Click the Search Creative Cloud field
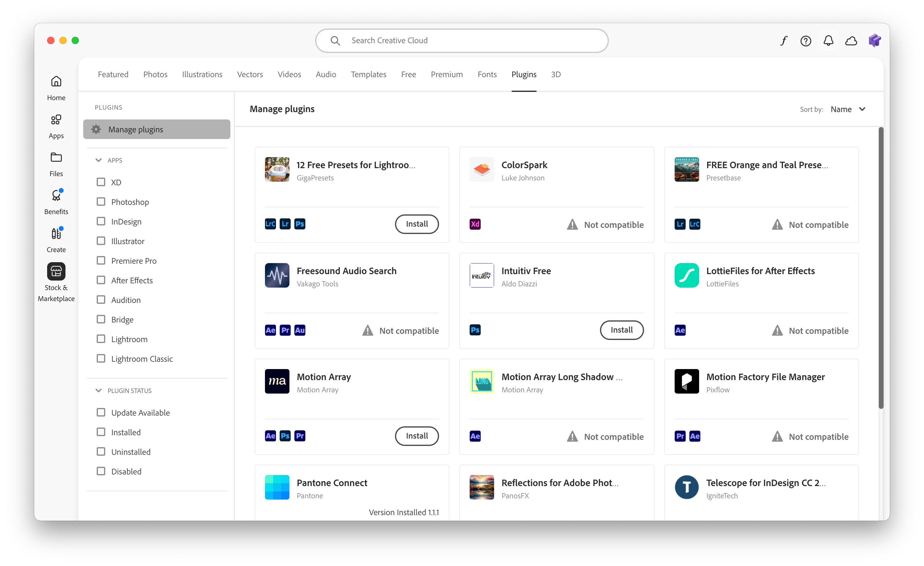 pos(461,40)
